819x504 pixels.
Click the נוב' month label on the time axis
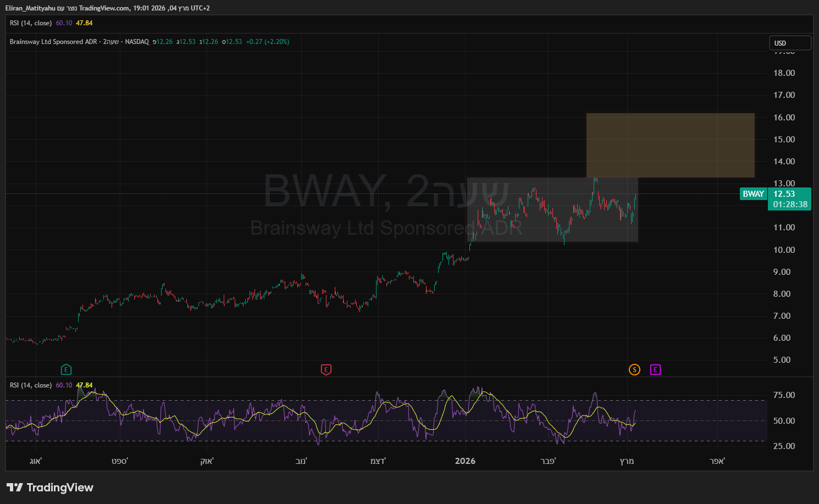(x=301, y=461)
